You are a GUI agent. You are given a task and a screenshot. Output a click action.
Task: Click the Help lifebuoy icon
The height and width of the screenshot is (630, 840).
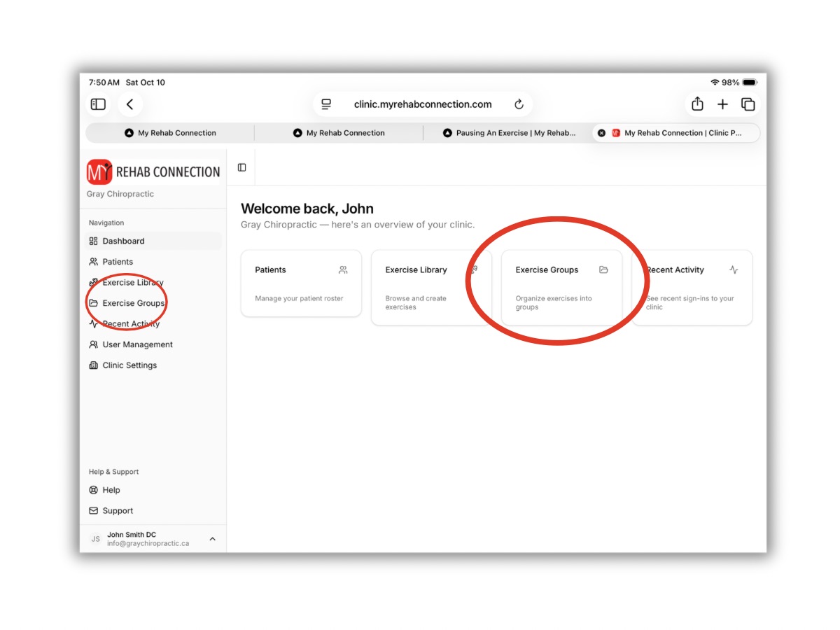93,490
